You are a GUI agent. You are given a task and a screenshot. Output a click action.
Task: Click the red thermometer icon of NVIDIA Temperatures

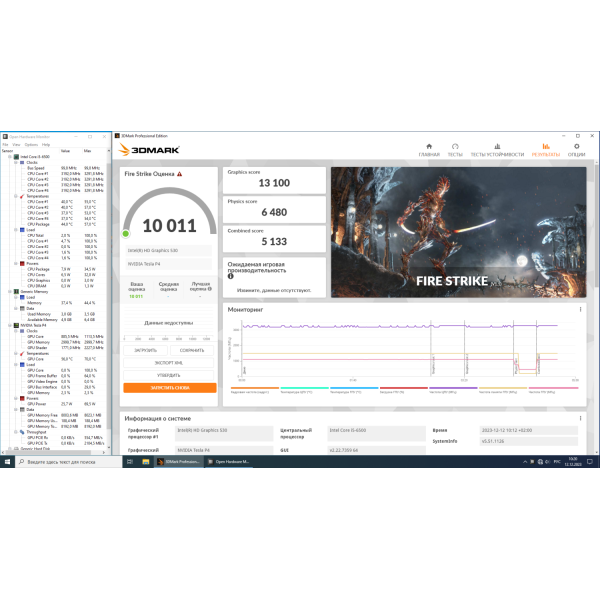pyautogui.click(x=22, y=354)
